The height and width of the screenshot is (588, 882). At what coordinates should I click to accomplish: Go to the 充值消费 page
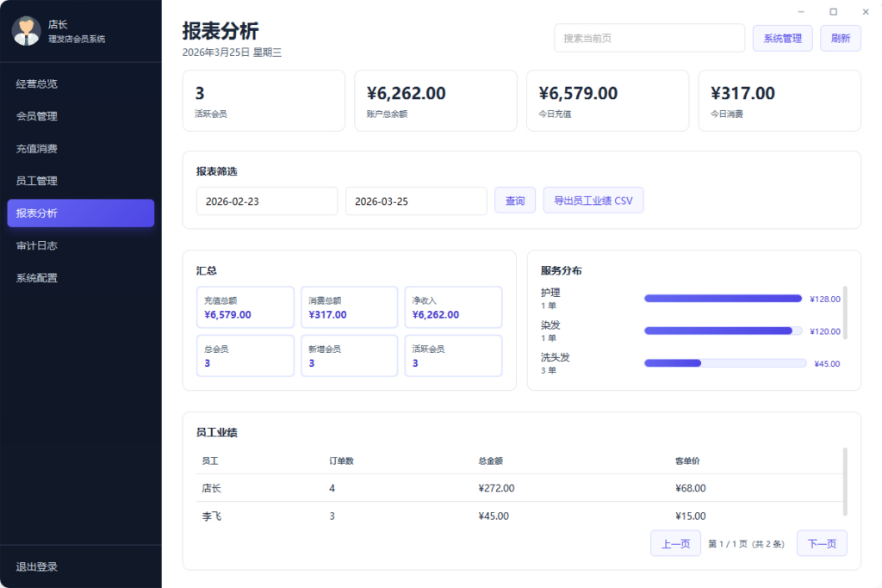tap(80, 148)
